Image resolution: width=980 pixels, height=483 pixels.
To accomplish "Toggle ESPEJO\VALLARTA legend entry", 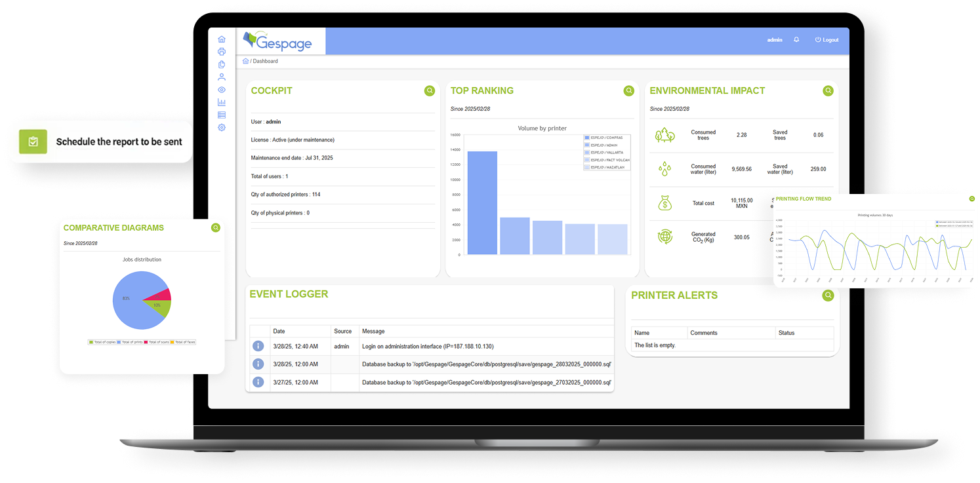I will [605, 152].
